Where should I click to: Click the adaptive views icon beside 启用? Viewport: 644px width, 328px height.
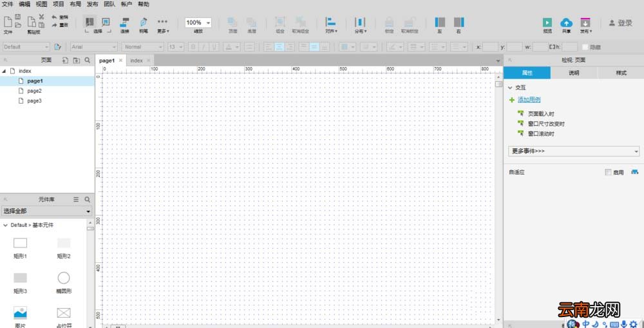coord(634,172)
